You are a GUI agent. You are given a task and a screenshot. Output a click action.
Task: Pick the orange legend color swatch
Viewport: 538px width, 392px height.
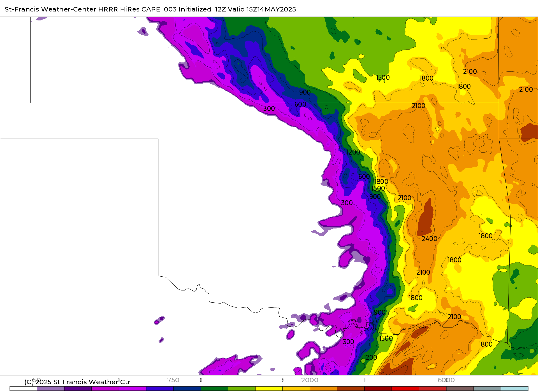point(324,388)
